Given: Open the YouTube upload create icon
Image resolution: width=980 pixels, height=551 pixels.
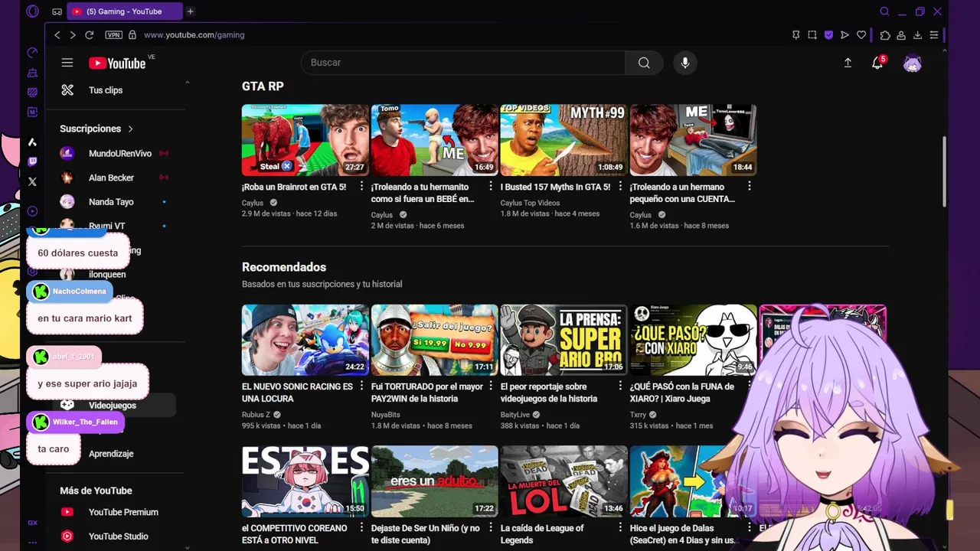Looking at the screenshot, I should tap(848, 63).
